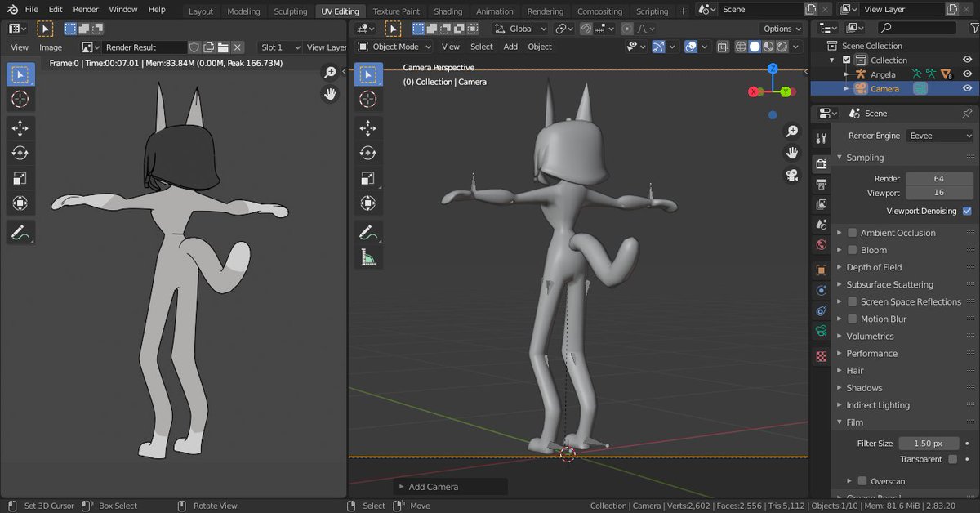Select the Scale tool in image editor

[x=20, y=178]
